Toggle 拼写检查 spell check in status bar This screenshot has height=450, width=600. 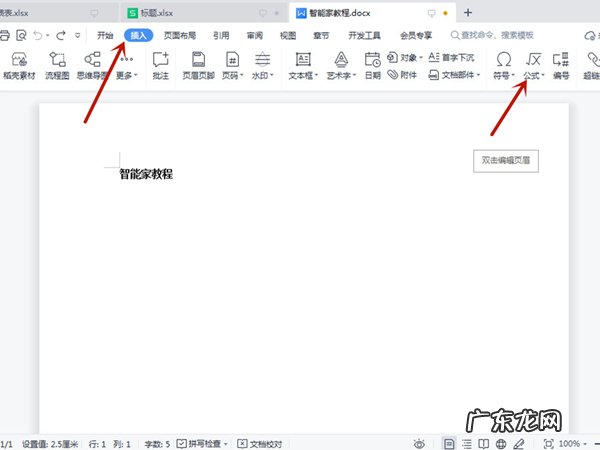tap(202, 444)
